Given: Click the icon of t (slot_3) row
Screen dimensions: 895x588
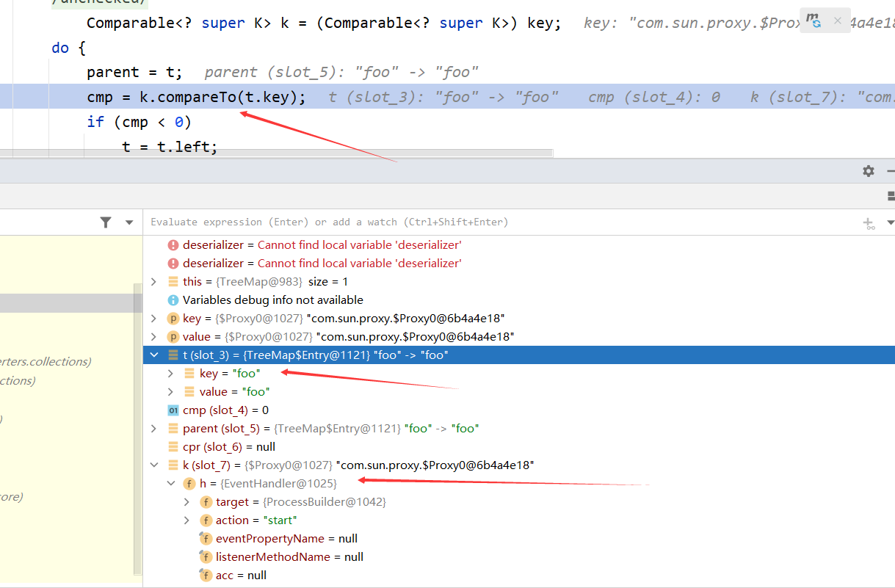Looking at the screenshot, I should (x=173, y=355).
